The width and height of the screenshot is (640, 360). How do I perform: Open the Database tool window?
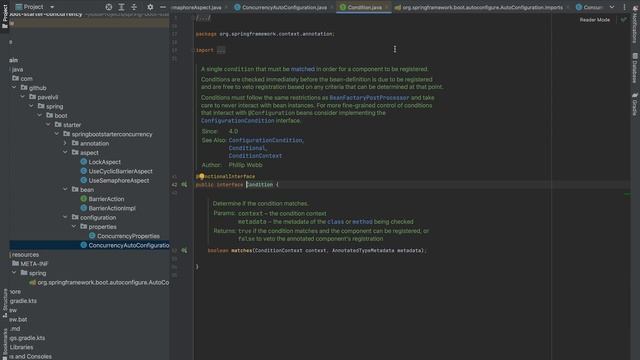635,68
